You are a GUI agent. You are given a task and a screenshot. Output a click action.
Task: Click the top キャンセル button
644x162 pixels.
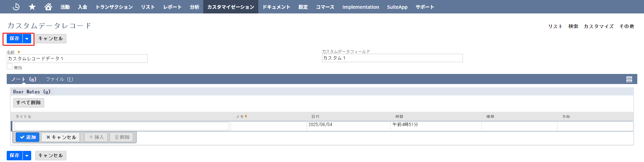(x=51, y=39)
